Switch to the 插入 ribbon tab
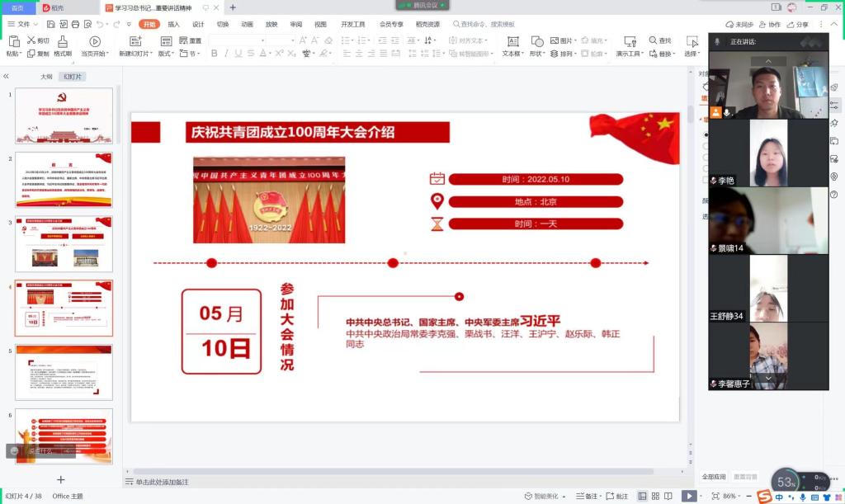845x504 pixels. [173, 25]
